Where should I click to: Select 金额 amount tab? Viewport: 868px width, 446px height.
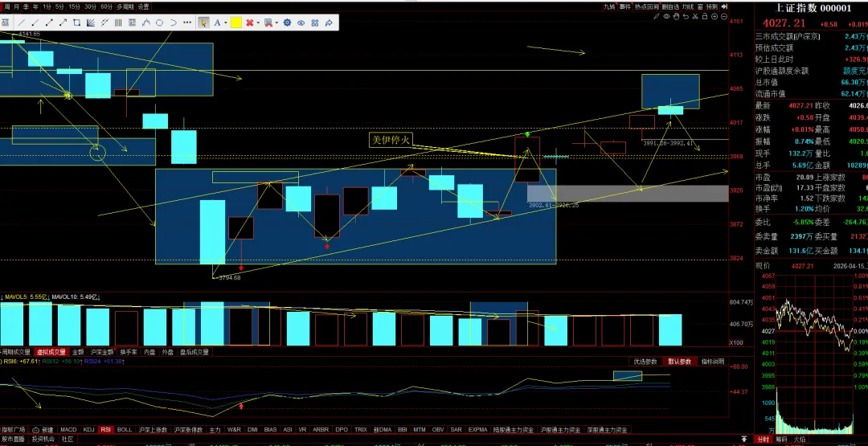tap(77, 352)
